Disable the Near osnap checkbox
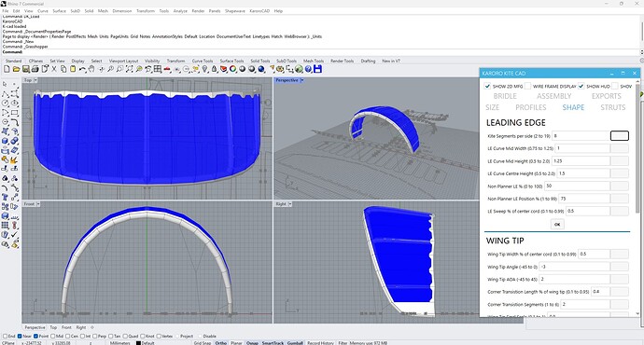Viewport: 644px width, 345px height. point(20,336)
